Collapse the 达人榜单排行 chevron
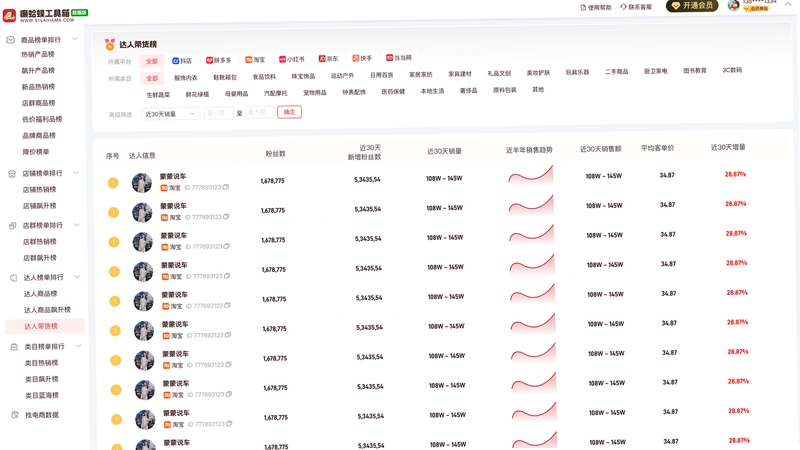This screenshot has width=800, height=450. 78,277
